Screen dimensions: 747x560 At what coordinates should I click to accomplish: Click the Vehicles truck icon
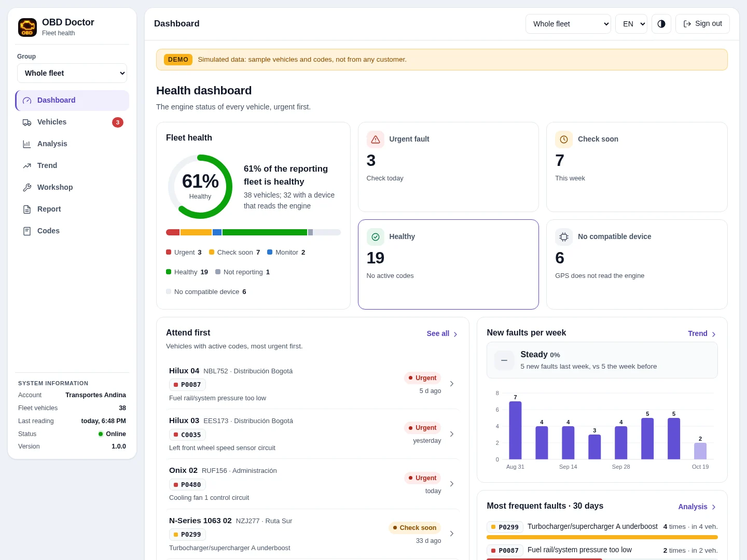click(x=27, y=122)
